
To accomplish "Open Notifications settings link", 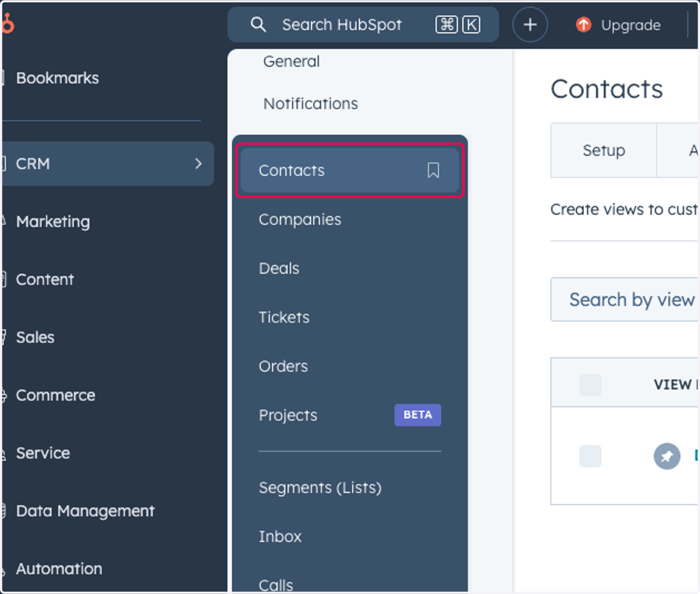I will coord(310,103).
